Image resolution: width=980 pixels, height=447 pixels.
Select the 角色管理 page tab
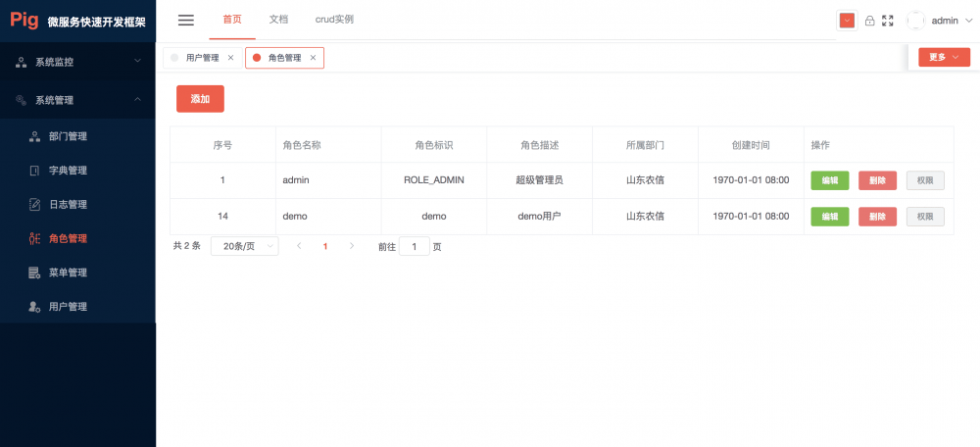[284, 58]
